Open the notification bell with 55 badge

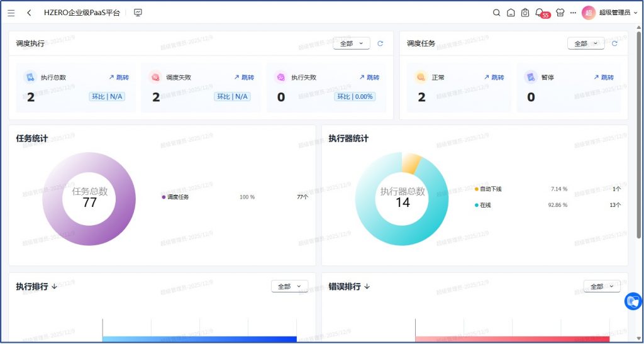click(x=539, y=13)
